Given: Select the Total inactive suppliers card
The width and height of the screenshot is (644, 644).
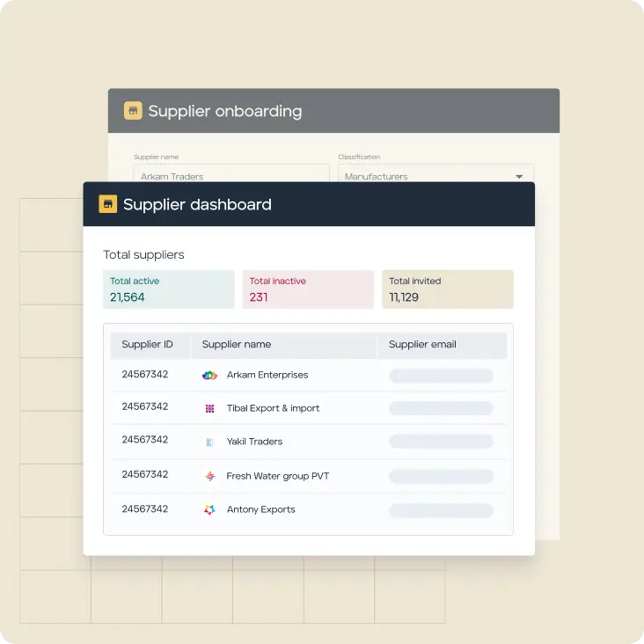Looking at the screenshot, I should 308,289.
